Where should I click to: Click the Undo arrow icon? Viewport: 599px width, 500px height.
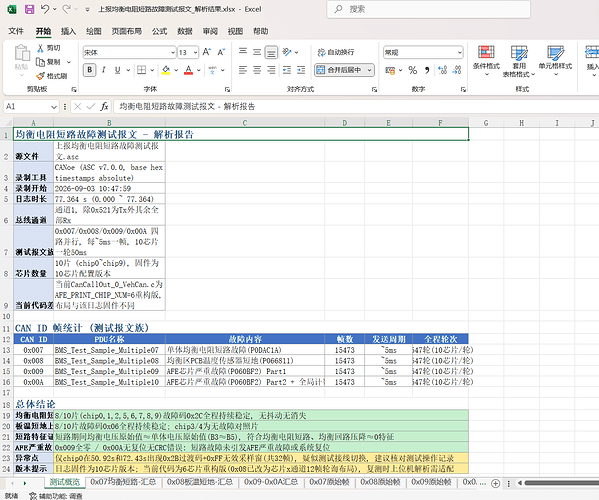(45, 9)
